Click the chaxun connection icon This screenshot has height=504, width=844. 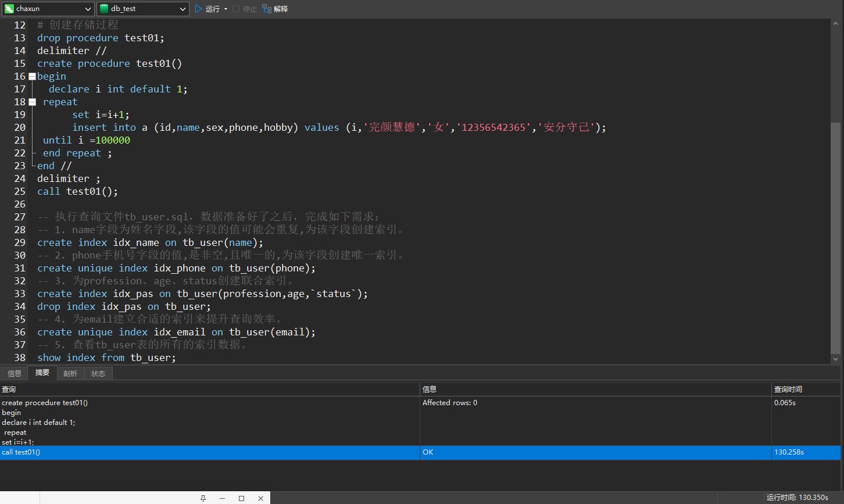(x=9, y=9)
